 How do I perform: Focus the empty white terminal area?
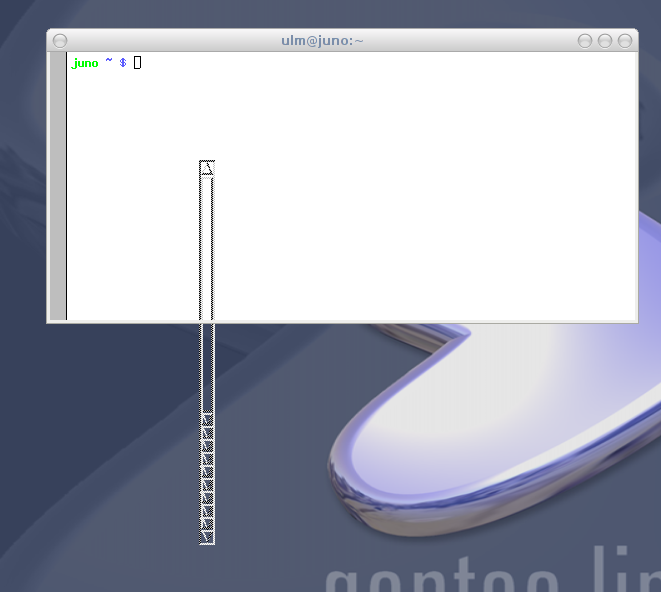coord(420,200)
